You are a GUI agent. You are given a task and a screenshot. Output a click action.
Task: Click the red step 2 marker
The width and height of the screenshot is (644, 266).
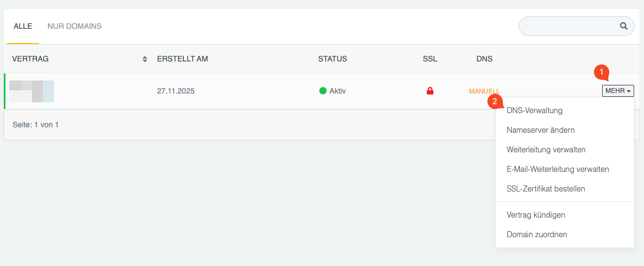coord(494,101)
